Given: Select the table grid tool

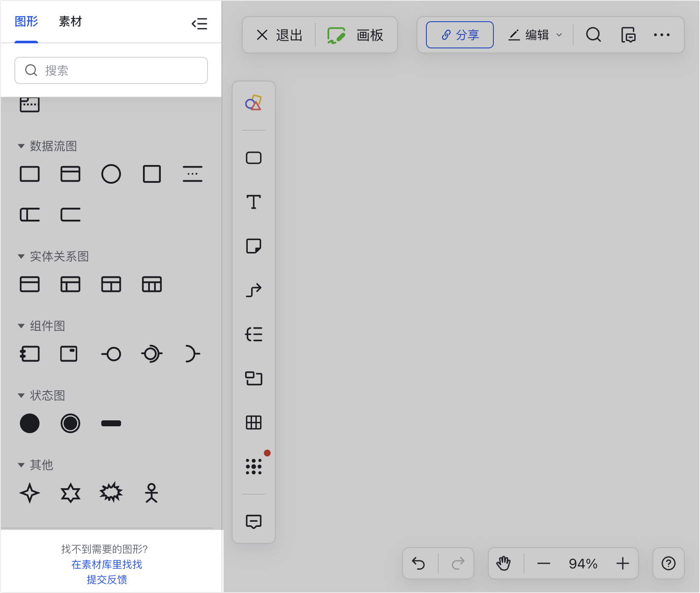Looking at the screenshot, I should coord(254,422).
